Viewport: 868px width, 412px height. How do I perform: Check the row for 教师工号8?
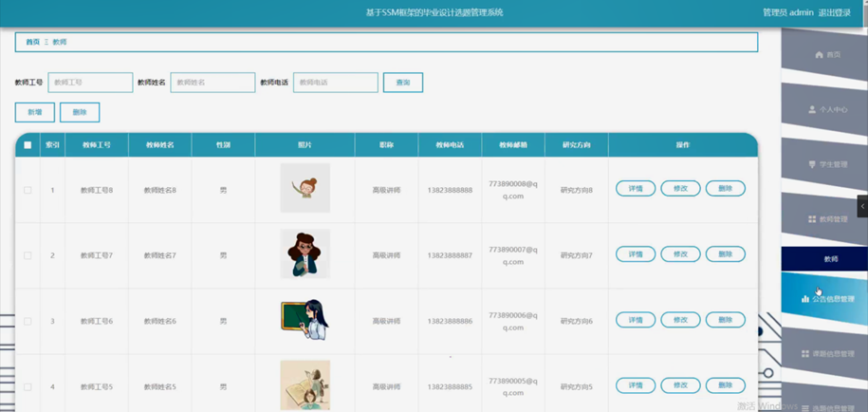pos(28,190)
